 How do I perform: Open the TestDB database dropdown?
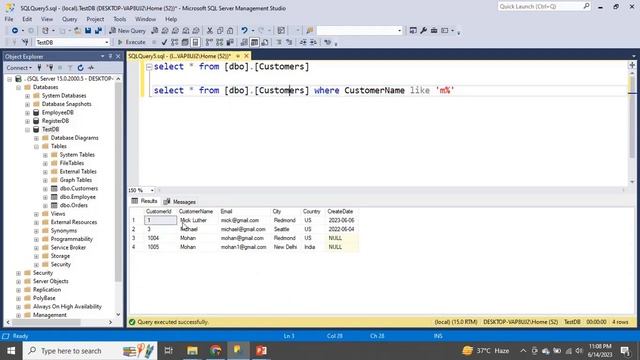[107, 42]
